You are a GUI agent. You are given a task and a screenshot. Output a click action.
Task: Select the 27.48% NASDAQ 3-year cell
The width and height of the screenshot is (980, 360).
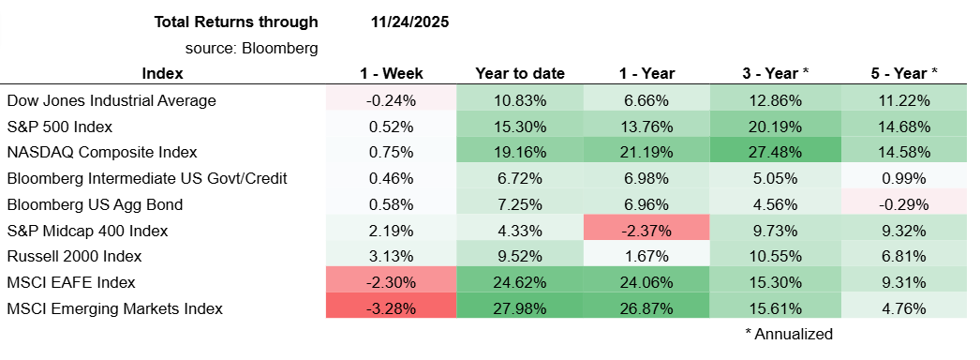coord(775,153)
